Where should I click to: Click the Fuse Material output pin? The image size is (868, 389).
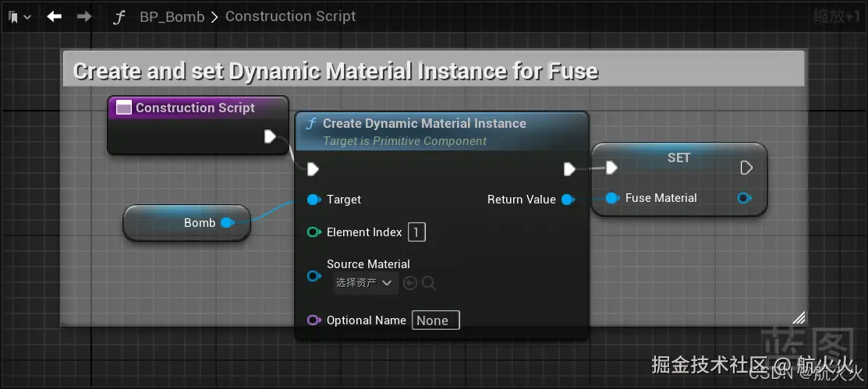(x=745, y=198)
